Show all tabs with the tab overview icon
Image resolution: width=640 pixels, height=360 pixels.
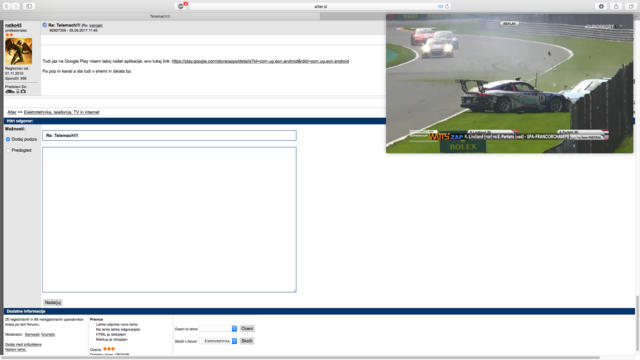[631, 6]
